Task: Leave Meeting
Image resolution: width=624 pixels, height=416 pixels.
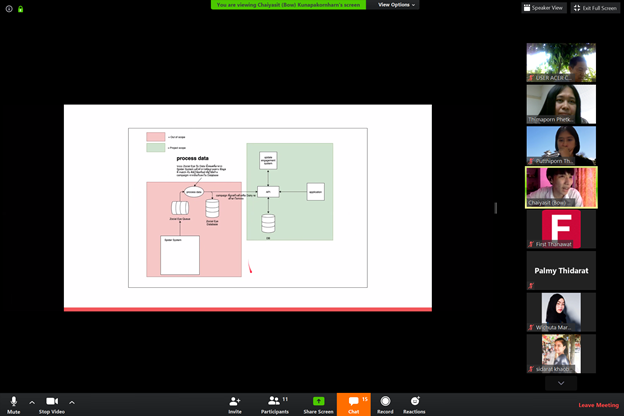Action: [598, 405]
